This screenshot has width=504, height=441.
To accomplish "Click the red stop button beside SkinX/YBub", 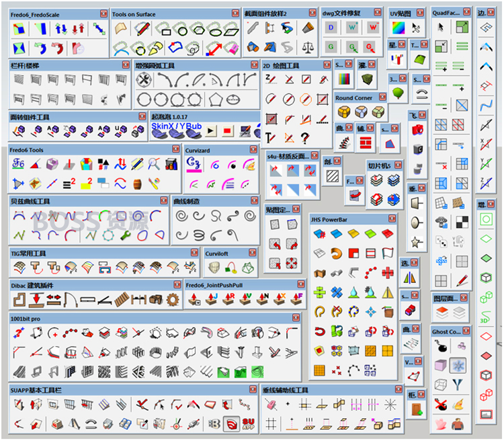I will click(227, 131).
